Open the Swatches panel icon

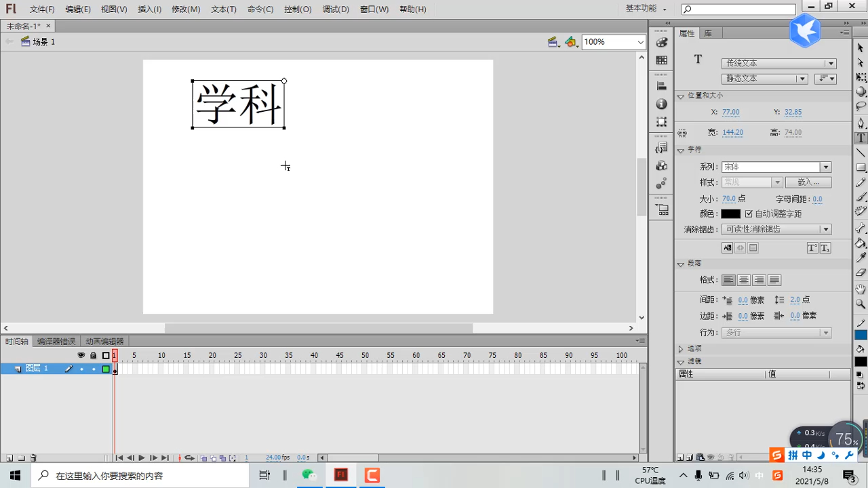(x=661, y=60)
